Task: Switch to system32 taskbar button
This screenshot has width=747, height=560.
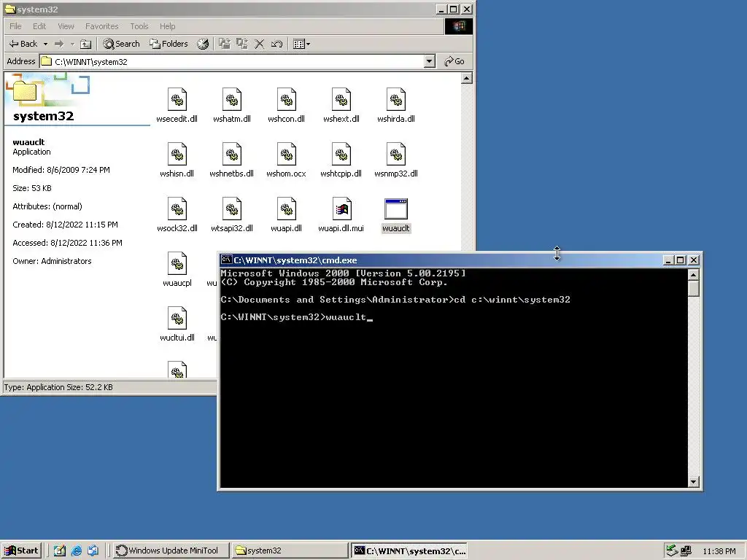Action: coord(290,551)
